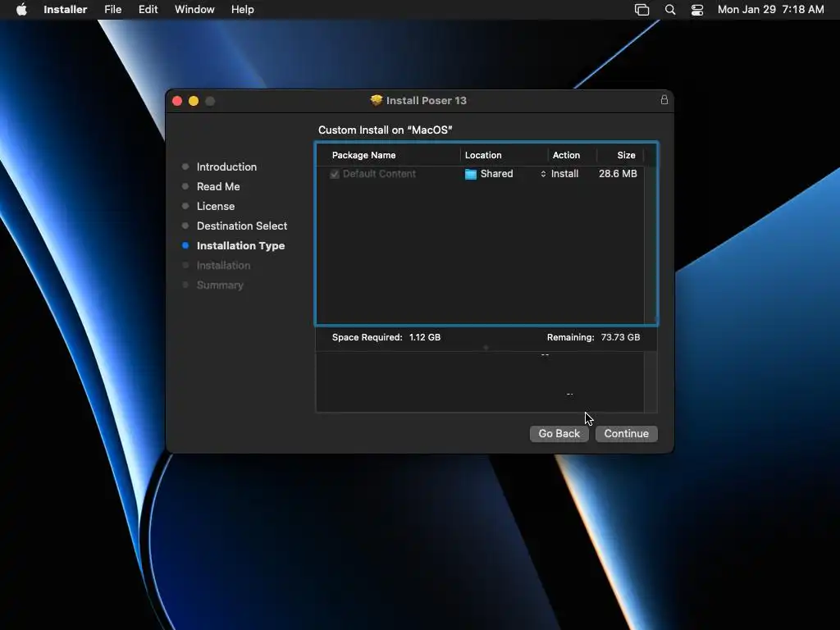Open Control Center icon in menu bar

pos(697,10)
